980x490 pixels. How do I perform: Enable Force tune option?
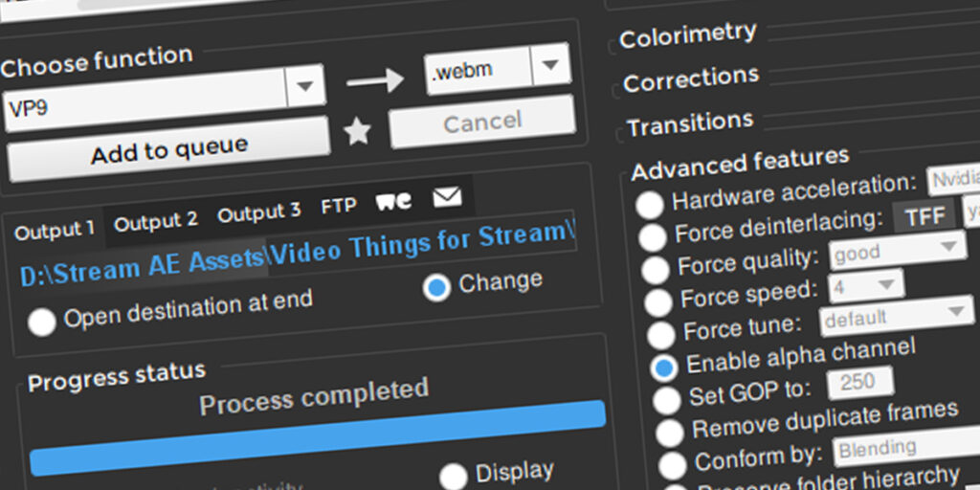(661, 335)
